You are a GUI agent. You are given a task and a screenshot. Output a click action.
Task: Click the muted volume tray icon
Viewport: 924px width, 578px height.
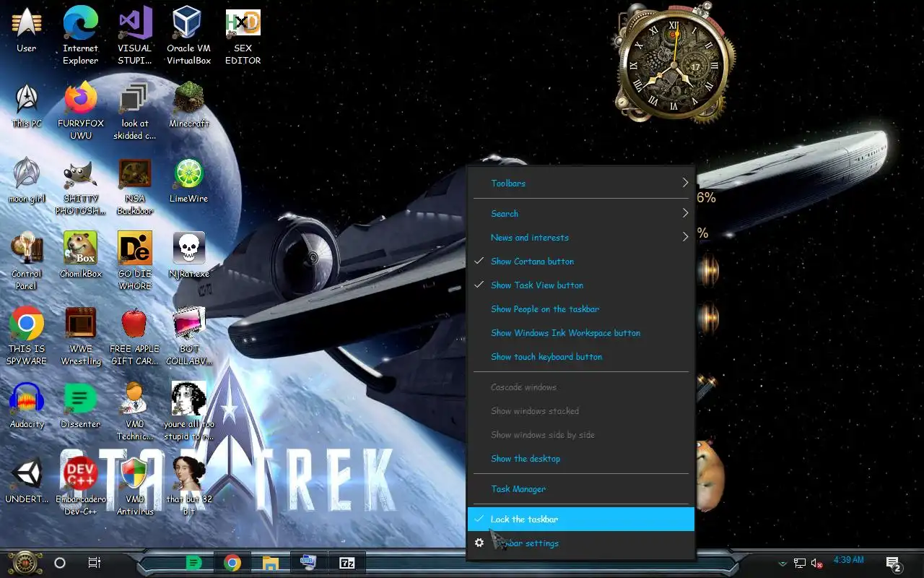click(817, 564)
